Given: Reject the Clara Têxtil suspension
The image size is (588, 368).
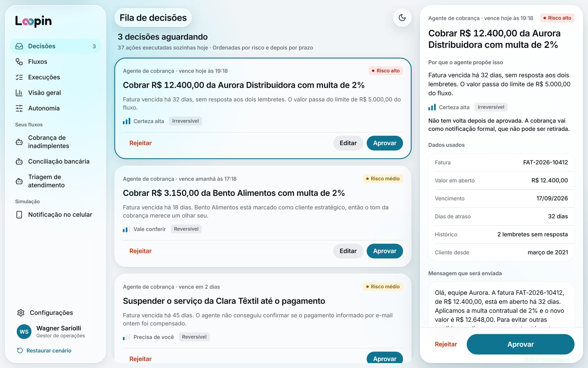Looking at the screenshot, I should pyautogui.click(x=140, y=358).
